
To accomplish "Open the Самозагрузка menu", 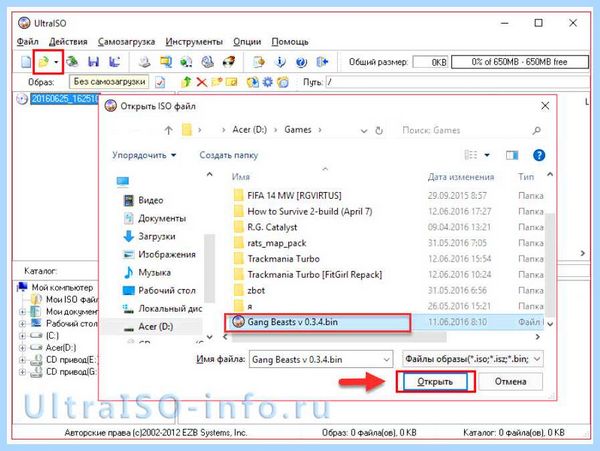I will click(126, 42).
